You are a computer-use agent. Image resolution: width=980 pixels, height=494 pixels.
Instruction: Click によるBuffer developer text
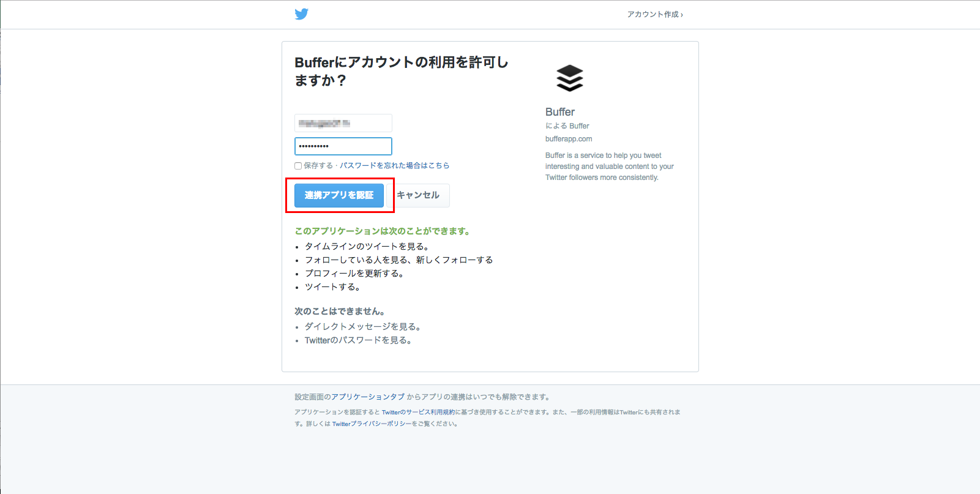pyautogui.click(x=567, y=126)
